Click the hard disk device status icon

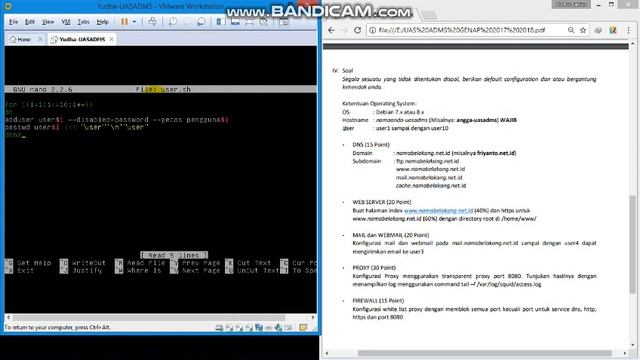coord(219,327)
